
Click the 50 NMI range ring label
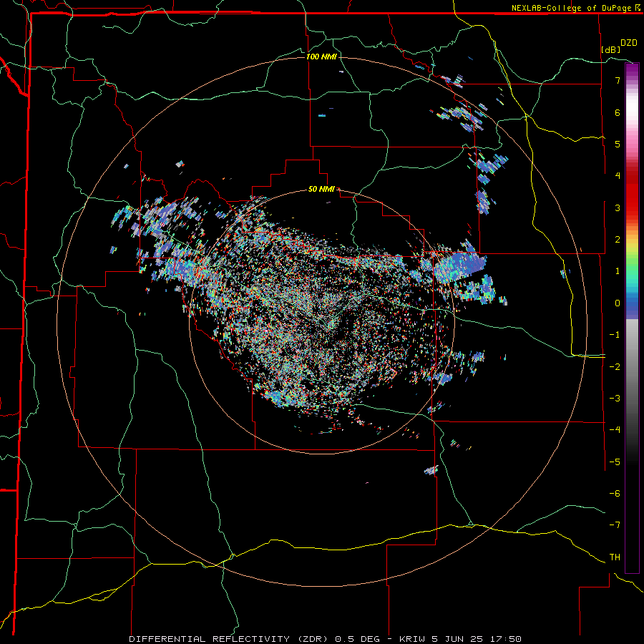click(321, 189)
